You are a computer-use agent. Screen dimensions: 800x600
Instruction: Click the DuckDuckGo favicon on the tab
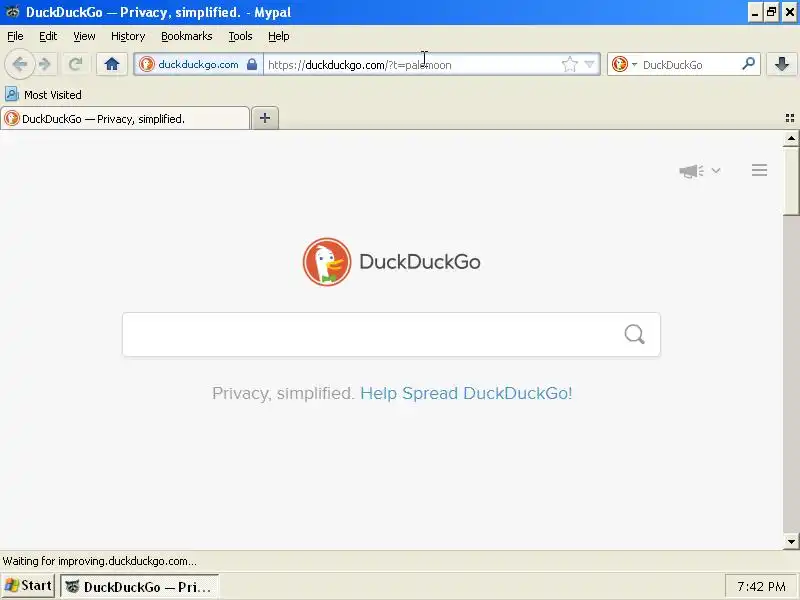(x=11, y=118)
